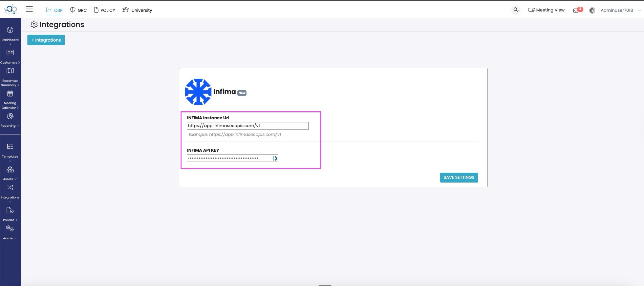
Task: Expand the Meeting Calendar label
Action: click(10, 105)
